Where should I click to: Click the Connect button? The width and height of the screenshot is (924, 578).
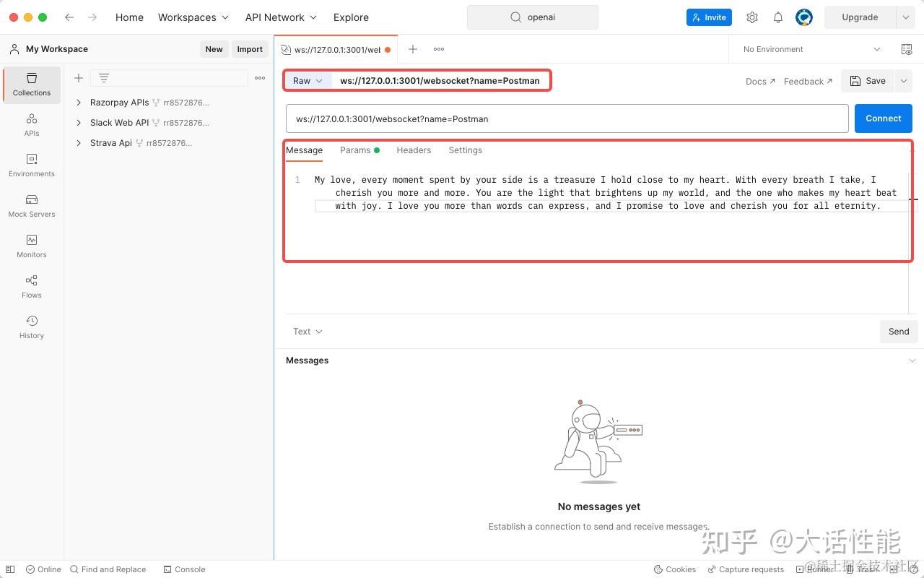[x=883, y=118]
